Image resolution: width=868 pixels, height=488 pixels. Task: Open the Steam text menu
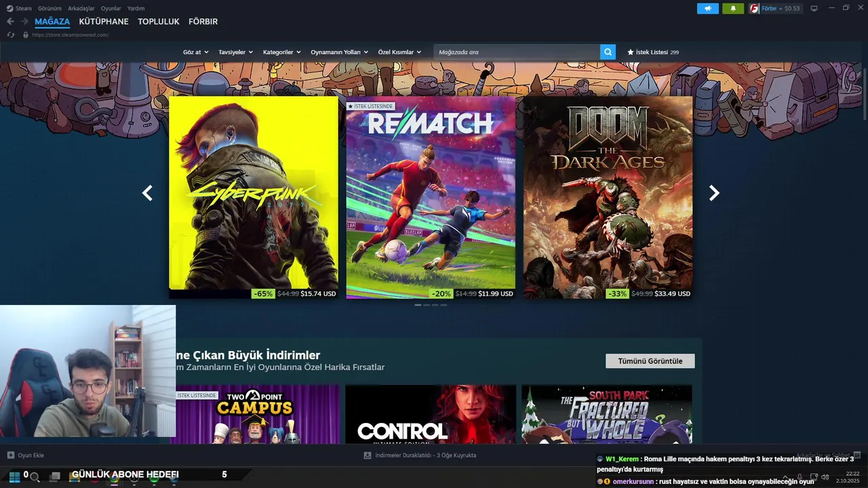(24, 9)
